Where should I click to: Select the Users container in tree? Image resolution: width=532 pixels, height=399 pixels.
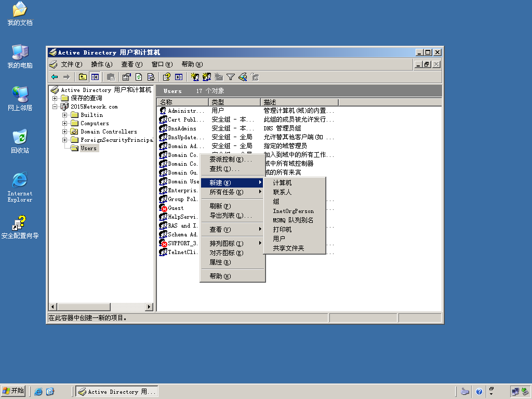pos(88,148)
